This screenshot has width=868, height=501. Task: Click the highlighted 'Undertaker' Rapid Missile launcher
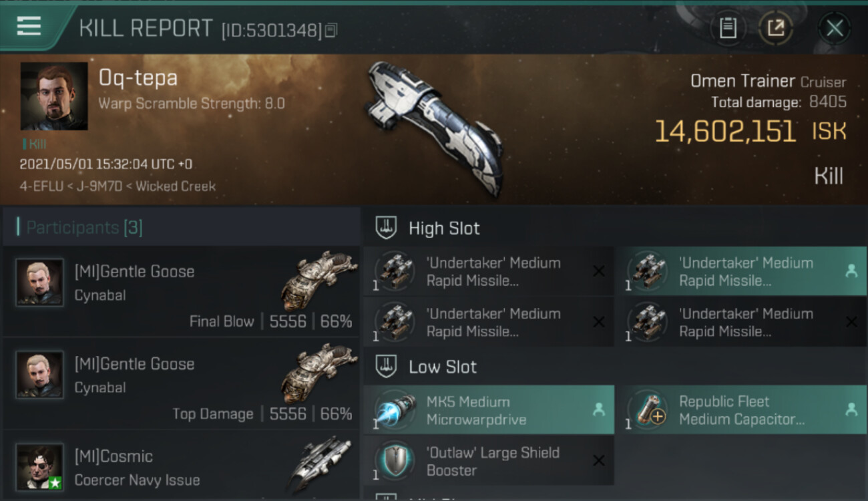[740, 272]
